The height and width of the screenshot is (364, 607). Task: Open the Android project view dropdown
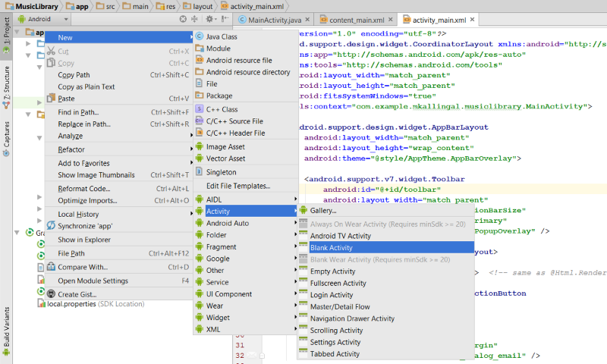tap(43, 19)
